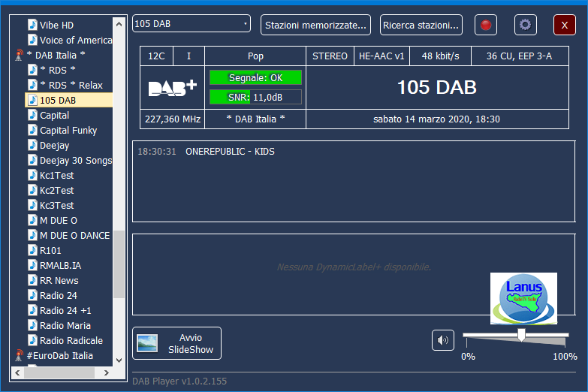Click the horizontal scrollbar thumb
Screen dimensions: 588x392
59,372
